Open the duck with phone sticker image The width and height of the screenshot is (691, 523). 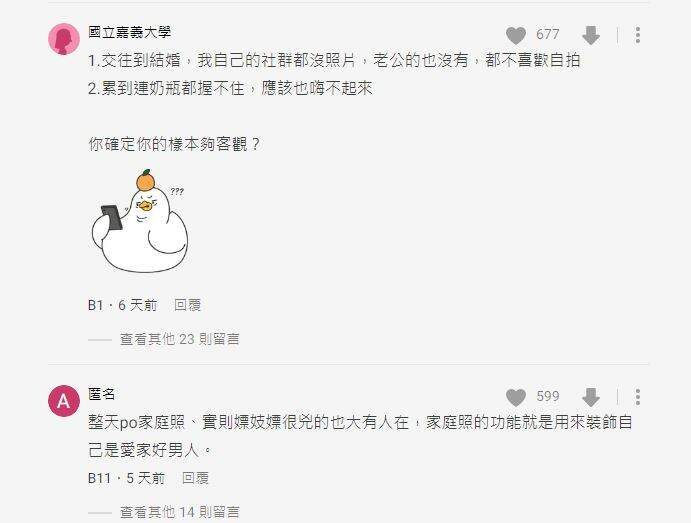(140, 220)
